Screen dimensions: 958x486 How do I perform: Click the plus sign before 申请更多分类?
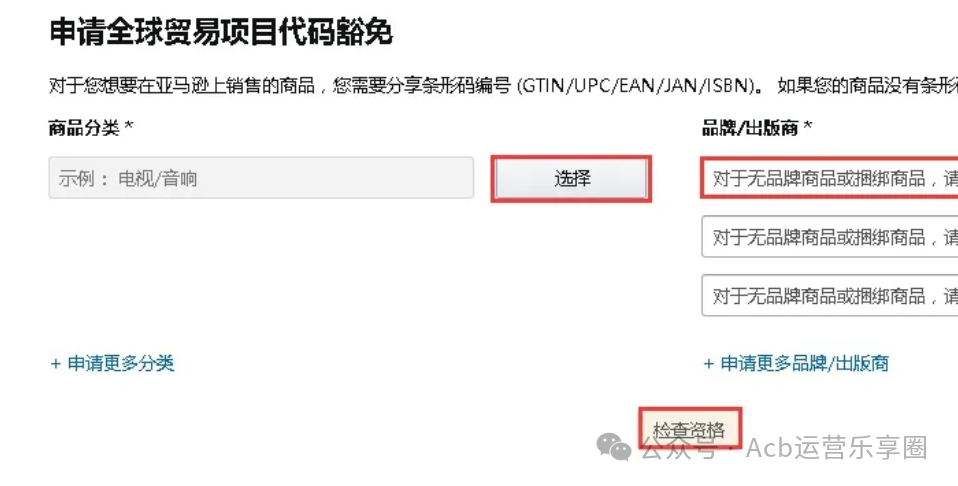[x=56, y=364]
